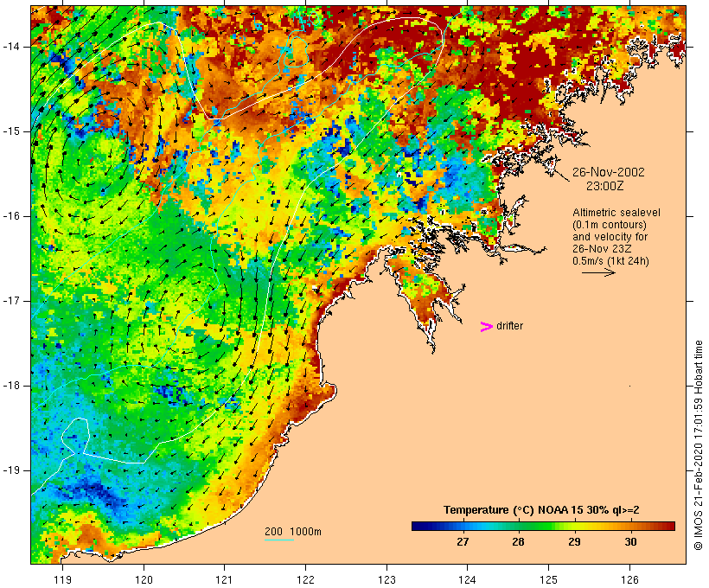Click longitude axis label 123

386,580
